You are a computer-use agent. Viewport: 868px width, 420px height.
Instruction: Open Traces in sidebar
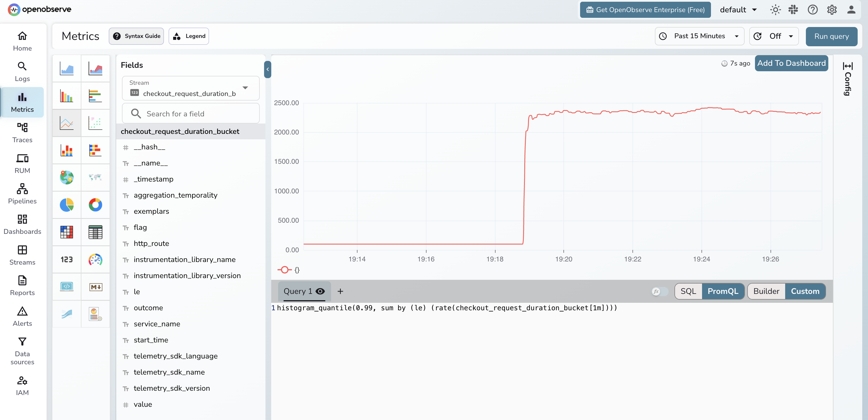[22, 133]
